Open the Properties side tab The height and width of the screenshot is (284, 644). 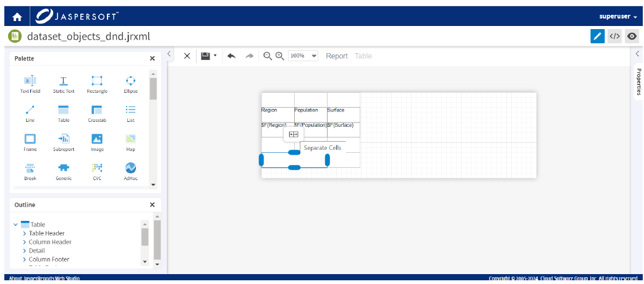[638, 82]
